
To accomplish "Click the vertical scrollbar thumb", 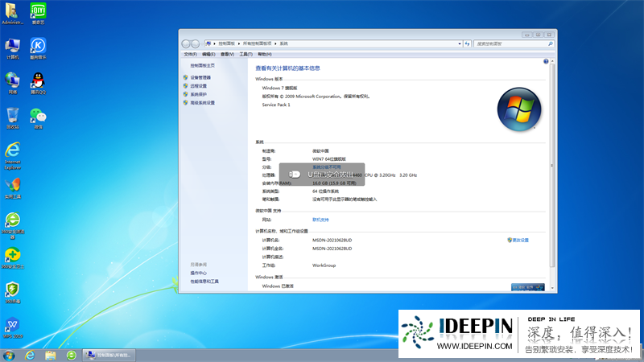I will [552, 166].
